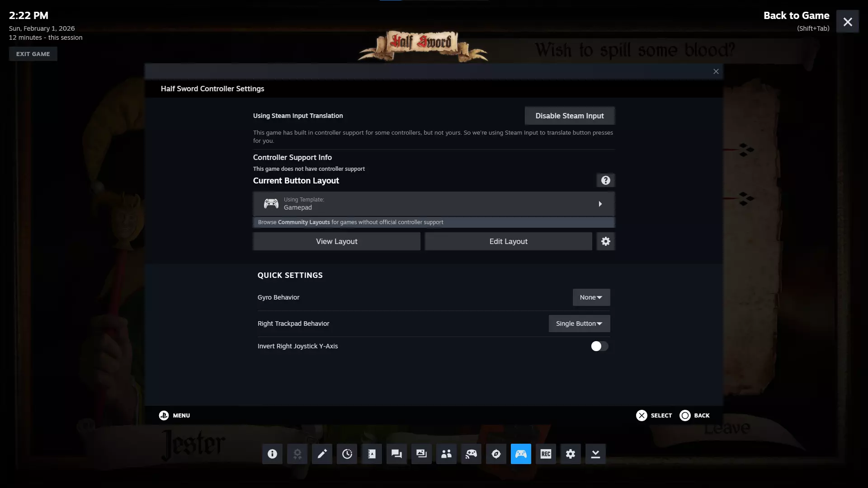Click the Disable Steam Input button
This screenshot has width=868, height=488.
[x=569, y=116]
